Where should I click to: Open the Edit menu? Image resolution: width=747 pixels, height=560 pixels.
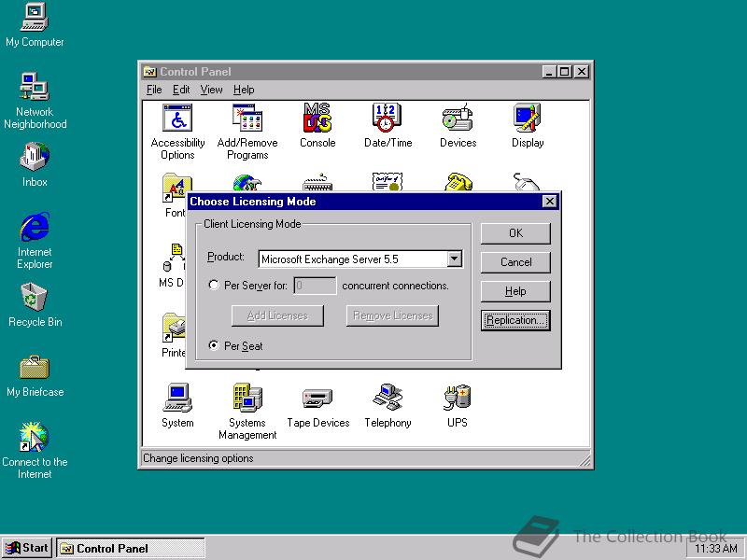(181, 90)
